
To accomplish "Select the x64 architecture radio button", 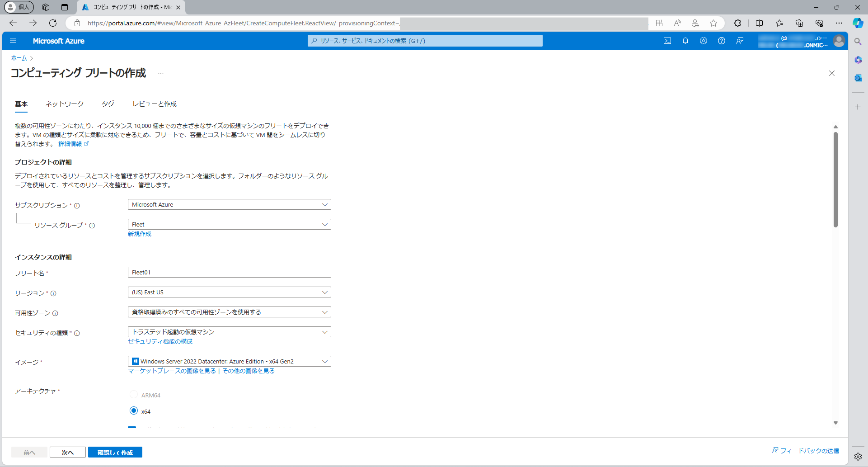I will point(134,410).
